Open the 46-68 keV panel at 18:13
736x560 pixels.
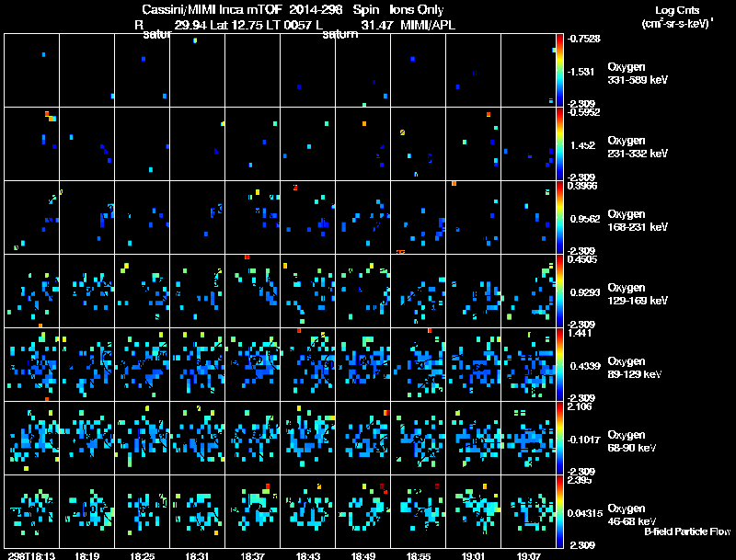pos(32,511)
